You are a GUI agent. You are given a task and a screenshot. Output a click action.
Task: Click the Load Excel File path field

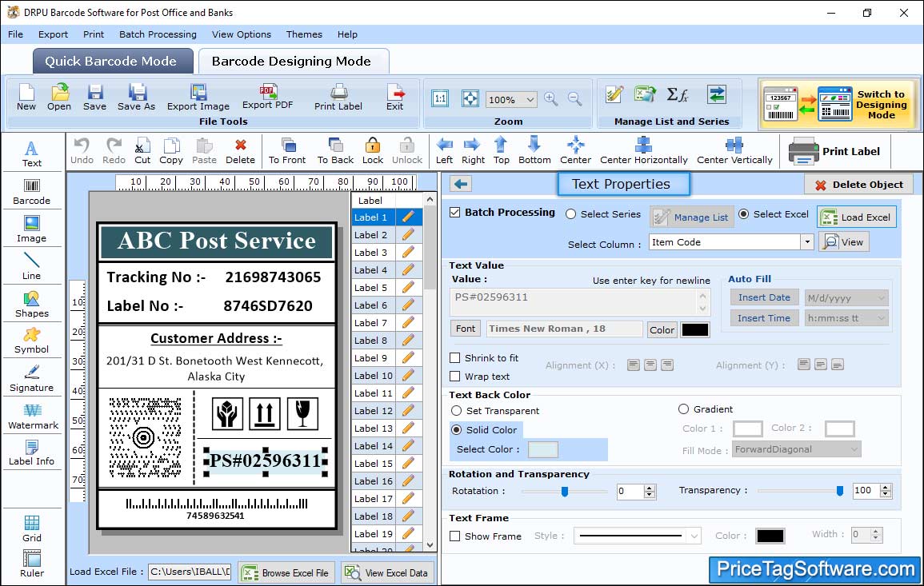click(189, 572)
